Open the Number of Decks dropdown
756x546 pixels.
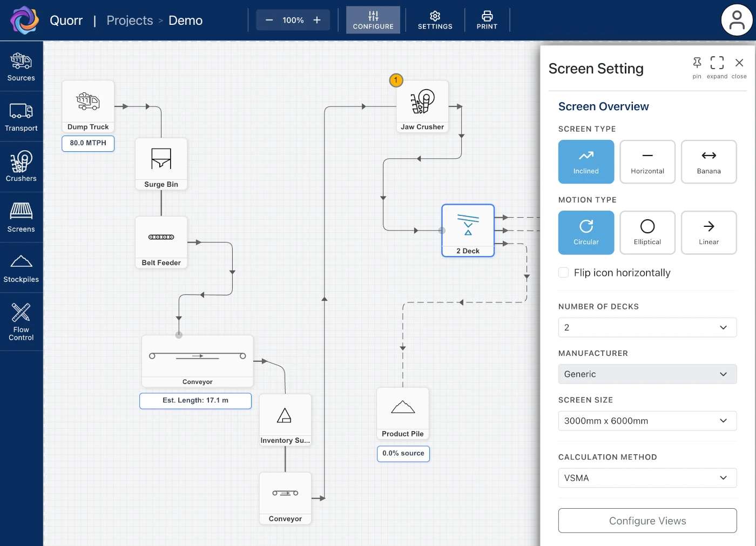coord(647,328)
